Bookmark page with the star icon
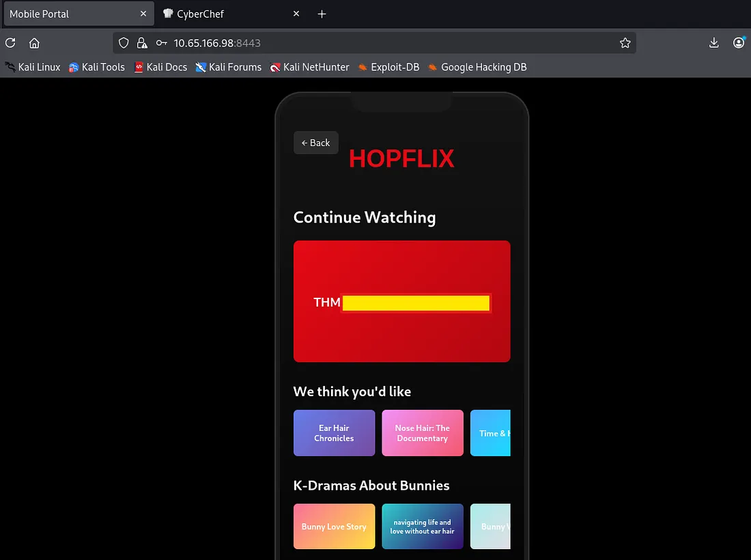The width and height of the screenshot is (751, 560). (x=625, y=43)
